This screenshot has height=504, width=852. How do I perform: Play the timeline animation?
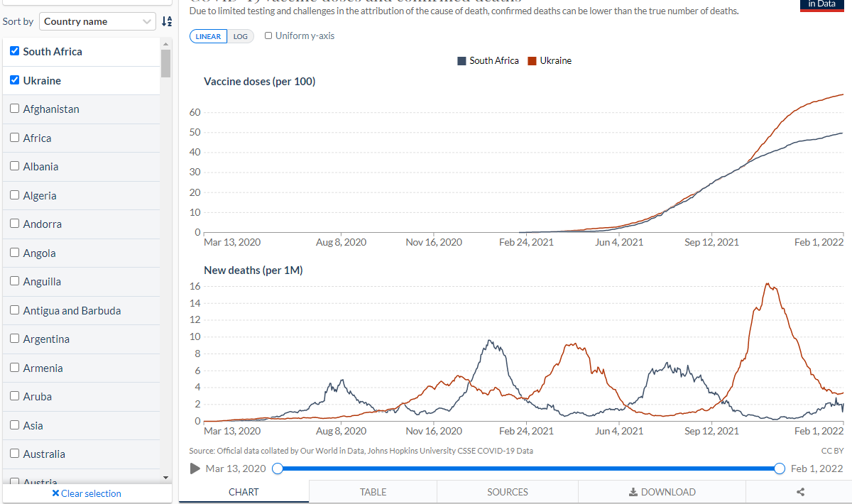point(195,469)
